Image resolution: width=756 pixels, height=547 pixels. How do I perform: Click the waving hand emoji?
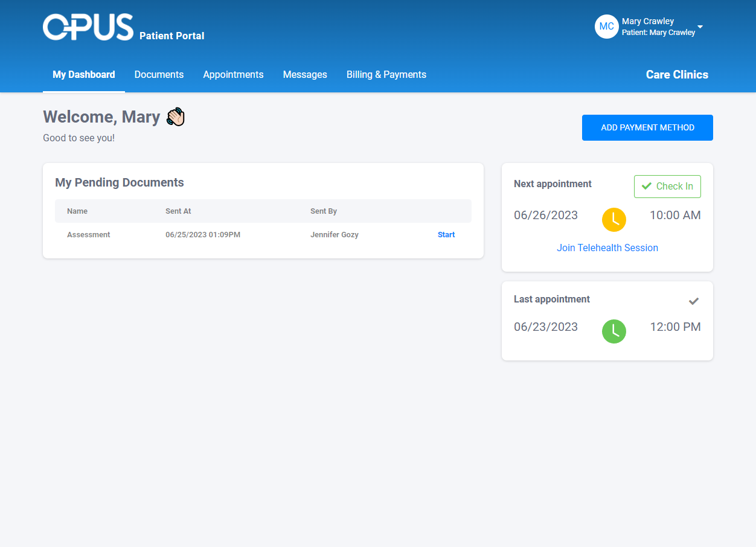[x=176, y=117]
